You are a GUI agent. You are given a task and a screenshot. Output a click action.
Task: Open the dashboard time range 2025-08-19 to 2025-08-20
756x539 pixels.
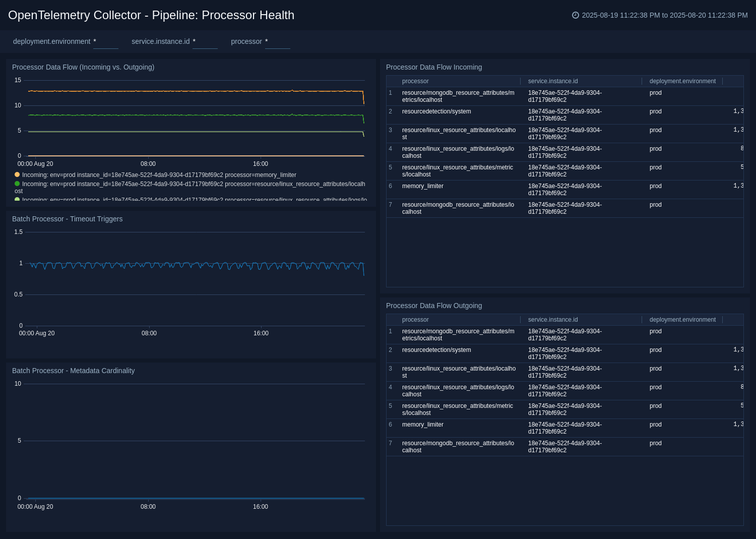point(665,15)
